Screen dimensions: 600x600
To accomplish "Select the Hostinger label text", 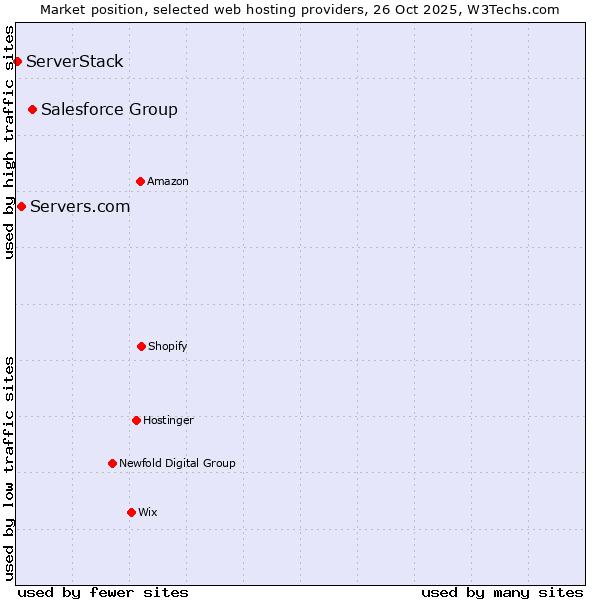I will 168,420.
